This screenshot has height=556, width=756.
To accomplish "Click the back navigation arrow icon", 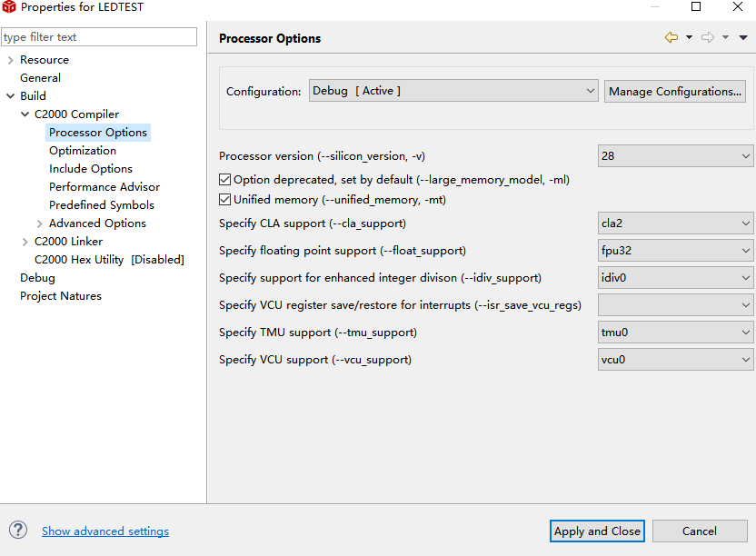I will point(671,37).
